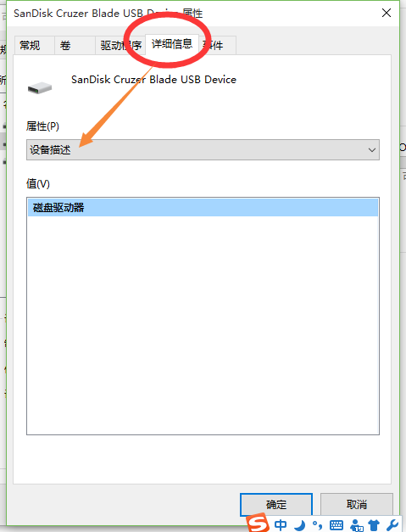Click the Sogou input method logo
Image resolution: width=406 pixels, height=532 pixels.
[258, 523]
